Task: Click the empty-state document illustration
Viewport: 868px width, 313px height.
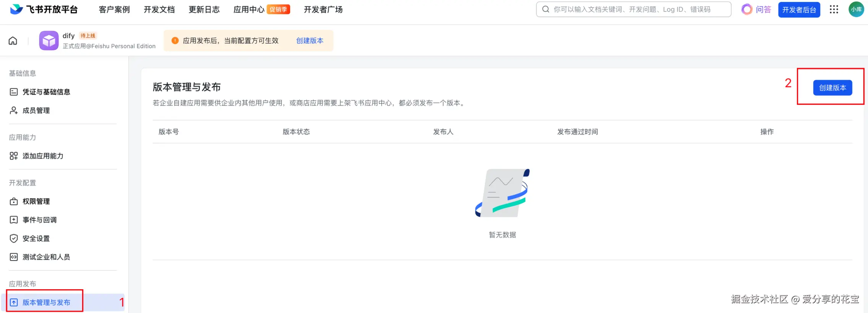Action: [x=502, y=193]
